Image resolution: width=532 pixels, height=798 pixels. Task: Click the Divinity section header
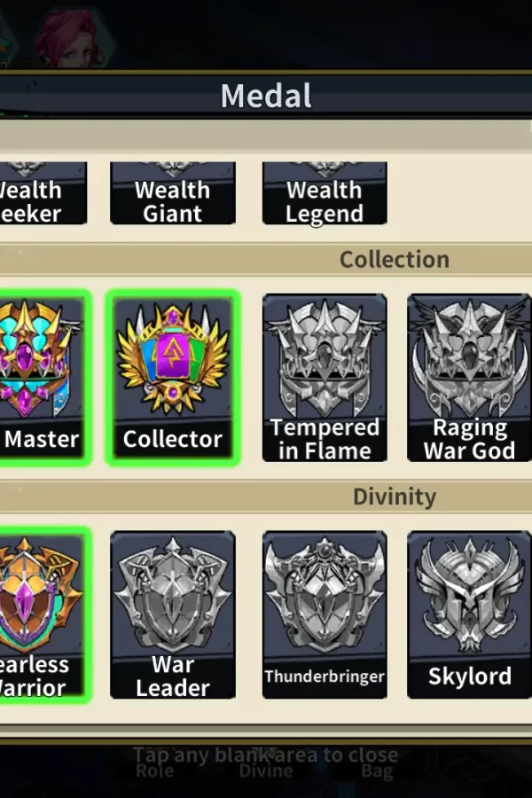click(395, 497)
